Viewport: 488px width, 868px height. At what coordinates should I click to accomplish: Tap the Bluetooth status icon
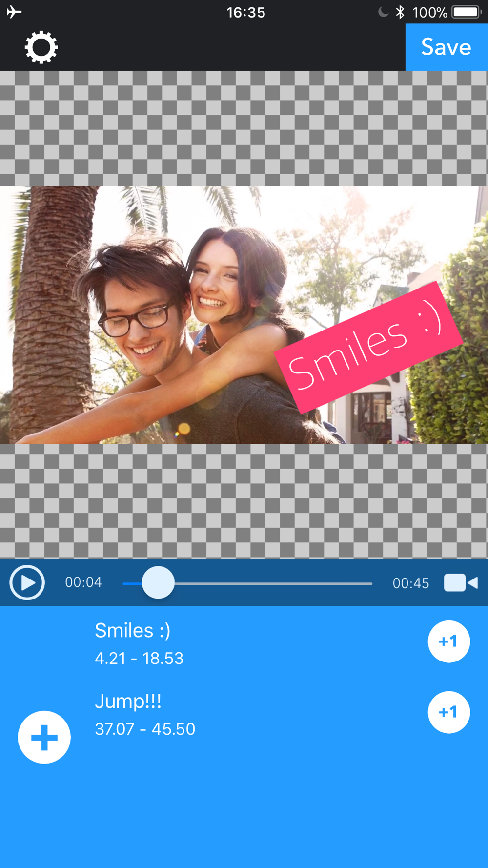click(x=400, y=12)
